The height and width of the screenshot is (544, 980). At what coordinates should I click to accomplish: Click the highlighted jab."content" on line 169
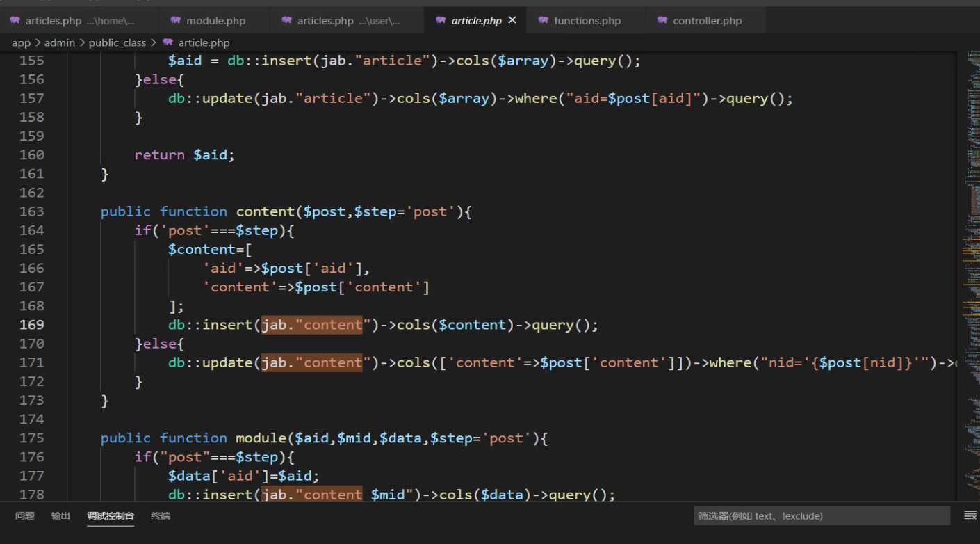click(312, 325)
